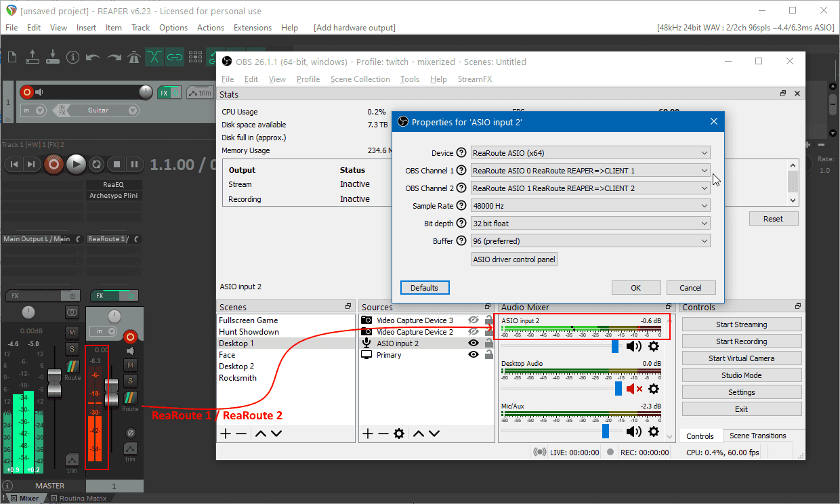The height and width of the screenshot is (504, 840).
Task: Click the REAPER transport record button
Action: (54, 164)
